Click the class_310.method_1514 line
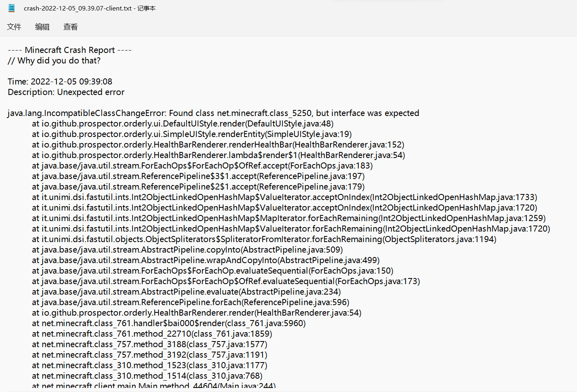This screenshot has height=392, width=577. click(147, 376)
